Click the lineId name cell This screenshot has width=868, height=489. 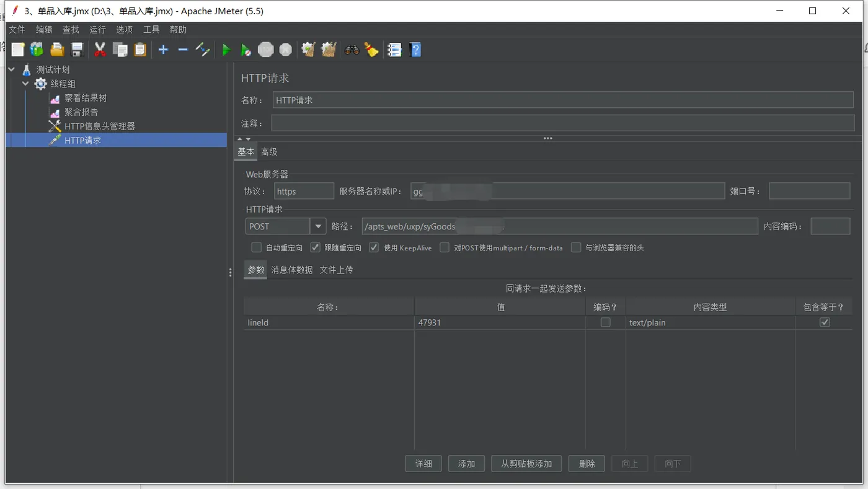pyautogui.click(x=329, y=322)
